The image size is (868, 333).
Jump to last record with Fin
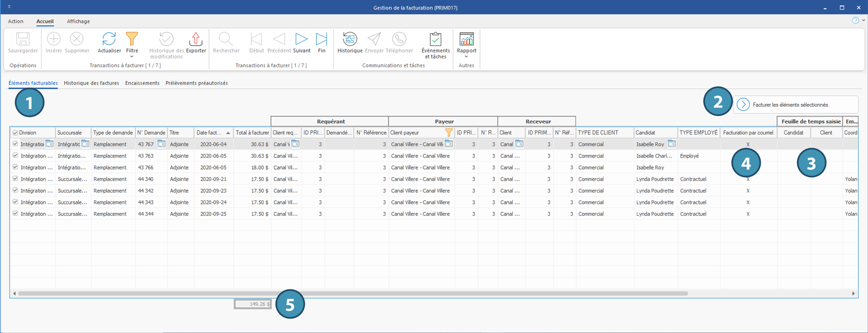(x=321, y=40)
